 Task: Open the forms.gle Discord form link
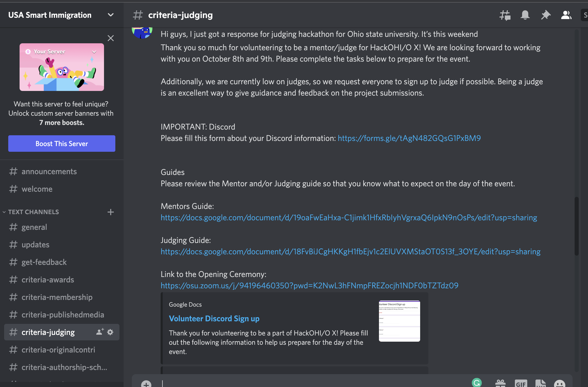coord(409,138)
